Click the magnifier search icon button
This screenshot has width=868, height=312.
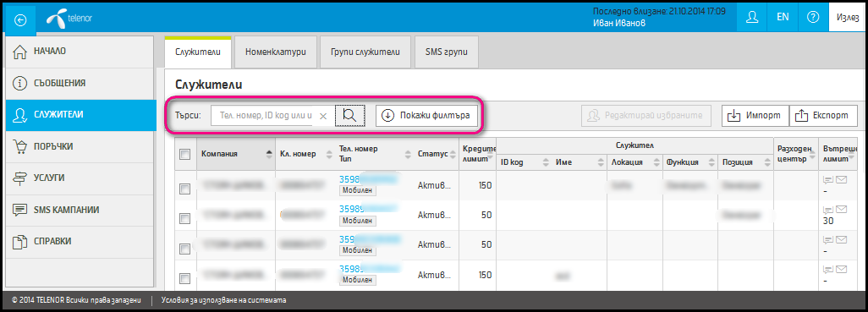tap(349, 116)
